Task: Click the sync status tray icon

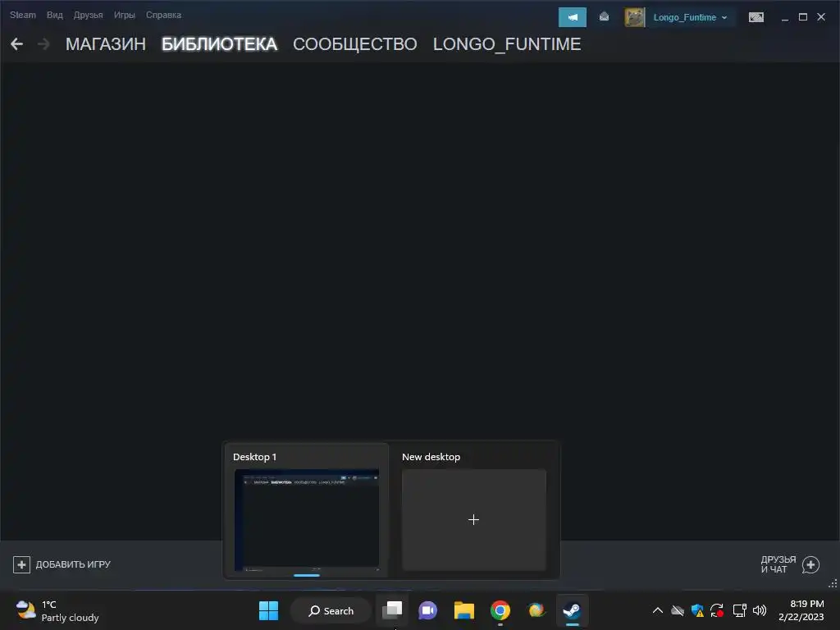Action: (x=717, y=610)
